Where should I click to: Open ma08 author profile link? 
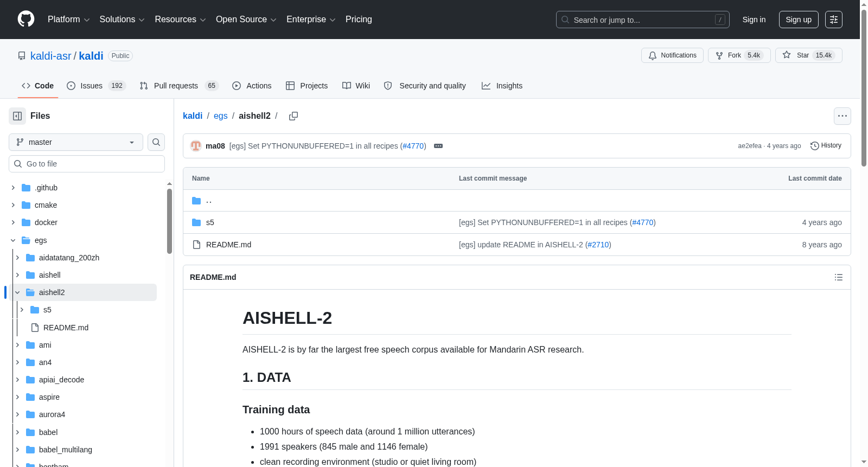(215, 146)
